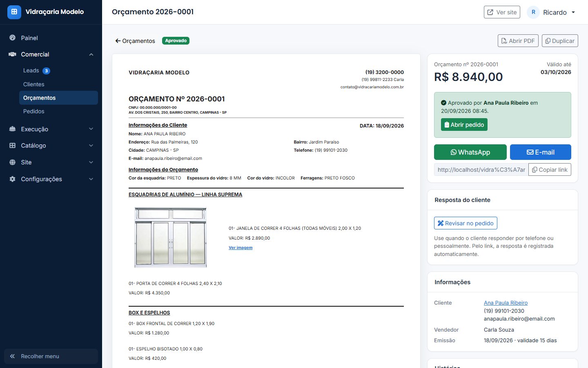Open the Ana Paula Ribeiro client link
588x368 pixels.
tap(506, 303)
